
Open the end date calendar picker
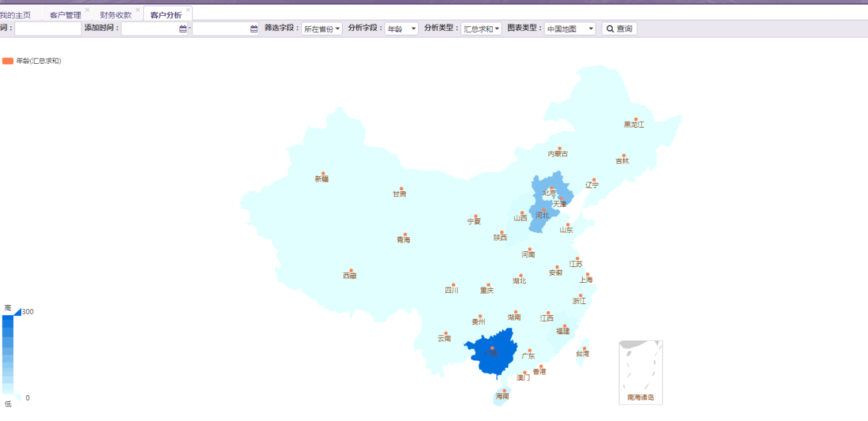point(254,29)
